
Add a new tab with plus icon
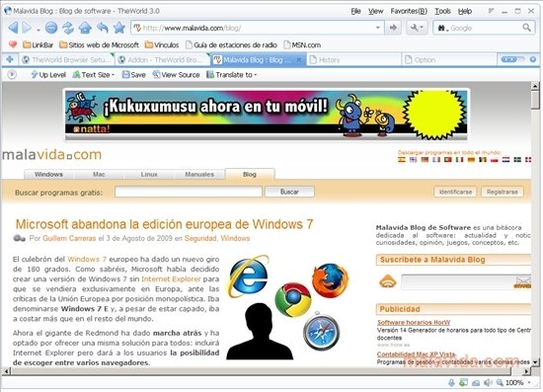coord(10,59)
